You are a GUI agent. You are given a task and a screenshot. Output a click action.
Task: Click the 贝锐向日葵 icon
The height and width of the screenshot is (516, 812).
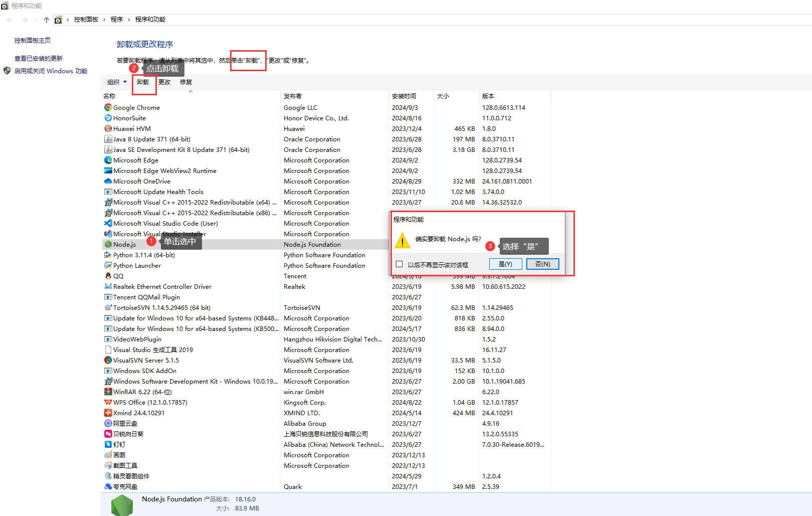(x=108, y=434)
